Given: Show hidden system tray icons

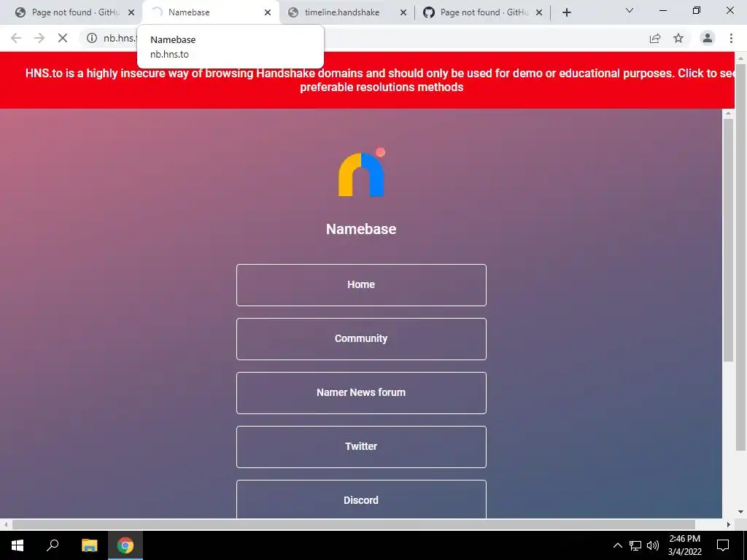Looking at the screenshot, I should coord(617,545).
